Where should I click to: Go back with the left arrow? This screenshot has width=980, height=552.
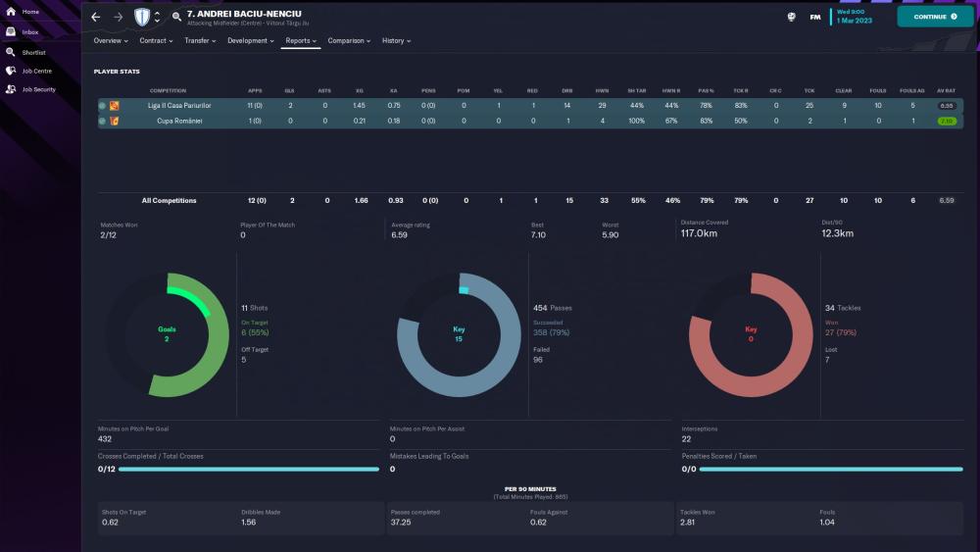pos(95,17)
